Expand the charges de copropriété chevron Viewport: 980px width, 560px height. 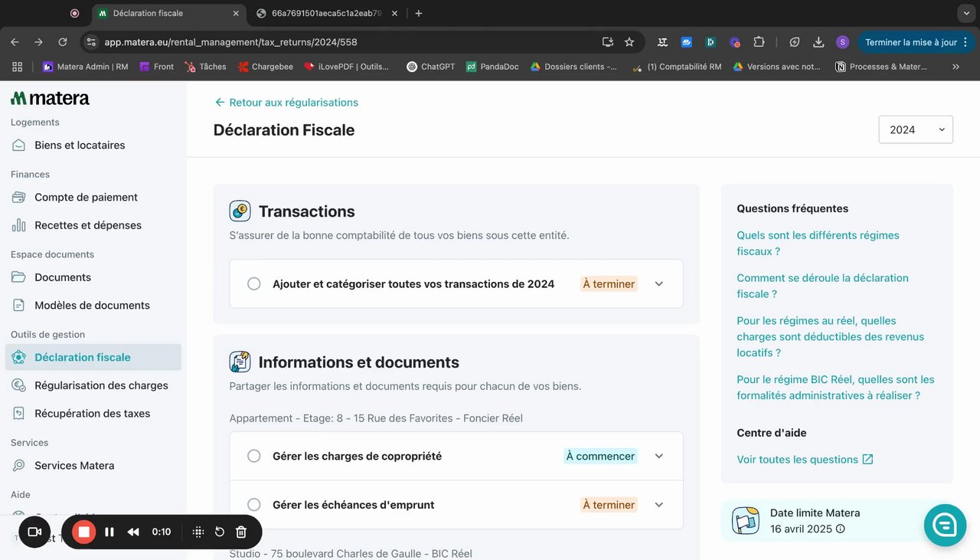tap(659, 457)
